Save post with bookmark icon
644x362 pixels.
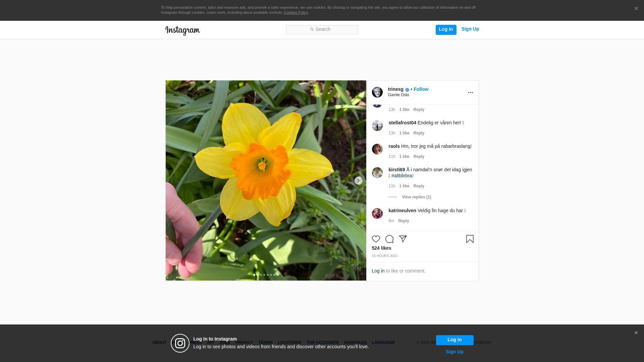click(470, 239)
